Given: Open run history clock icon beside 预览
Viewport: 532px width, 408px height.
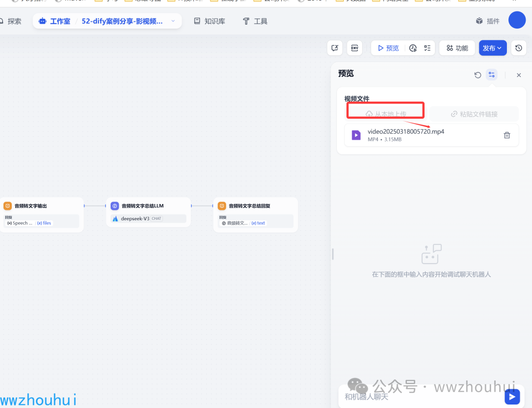Looking at the screenshot, I should click(x=413, y=48).
